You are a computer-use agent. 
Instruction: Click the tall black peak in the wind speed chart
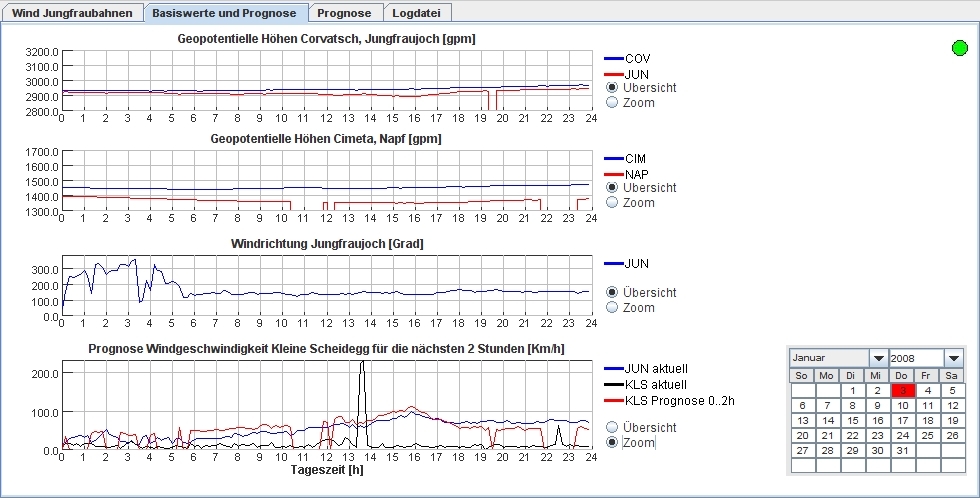click(x=362, y=368)
